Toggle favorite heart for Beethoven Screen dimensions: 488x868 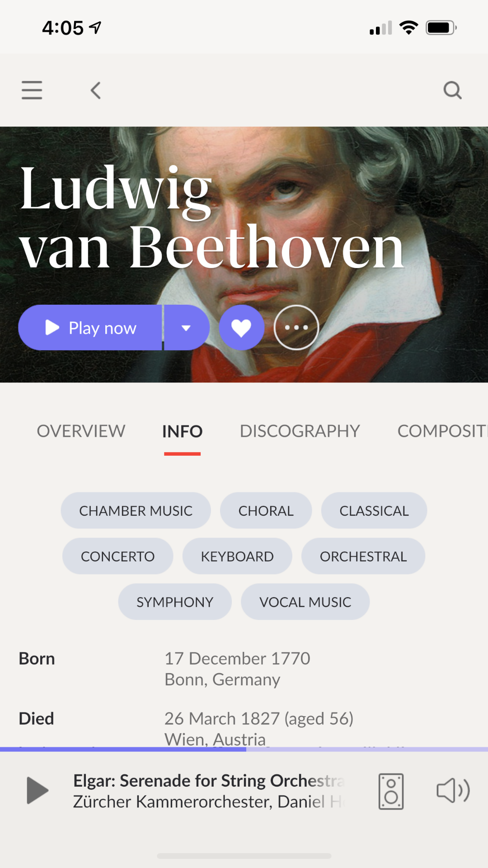coord(241,328)
